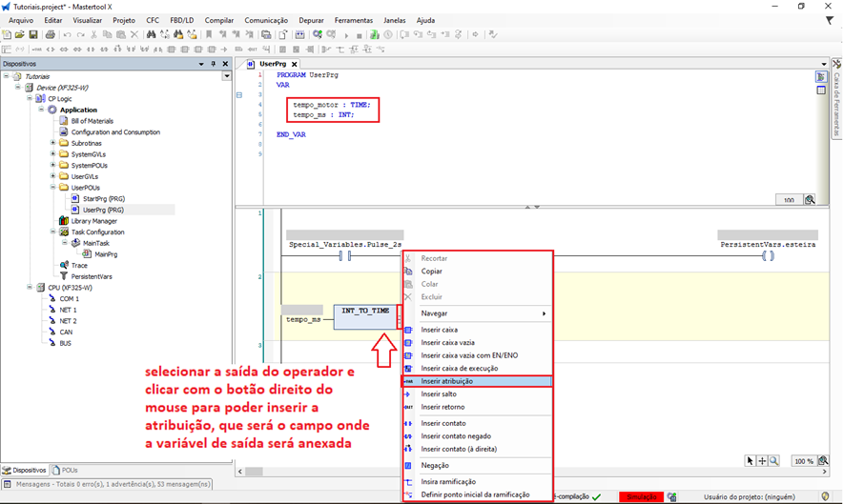Select the INT_TO_TIME operator box
Screen dimensions: 844x504
tap(365, 317)
